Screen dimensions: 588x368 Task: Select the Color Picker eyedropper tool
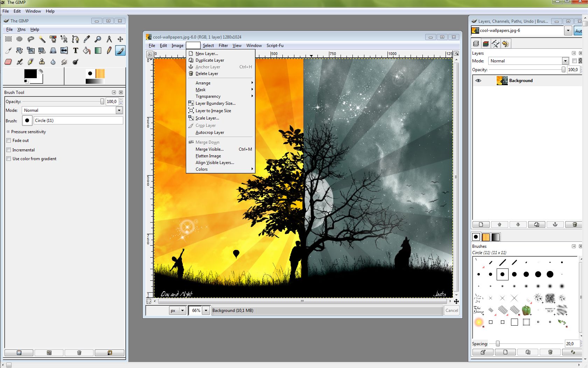point(86,39)
